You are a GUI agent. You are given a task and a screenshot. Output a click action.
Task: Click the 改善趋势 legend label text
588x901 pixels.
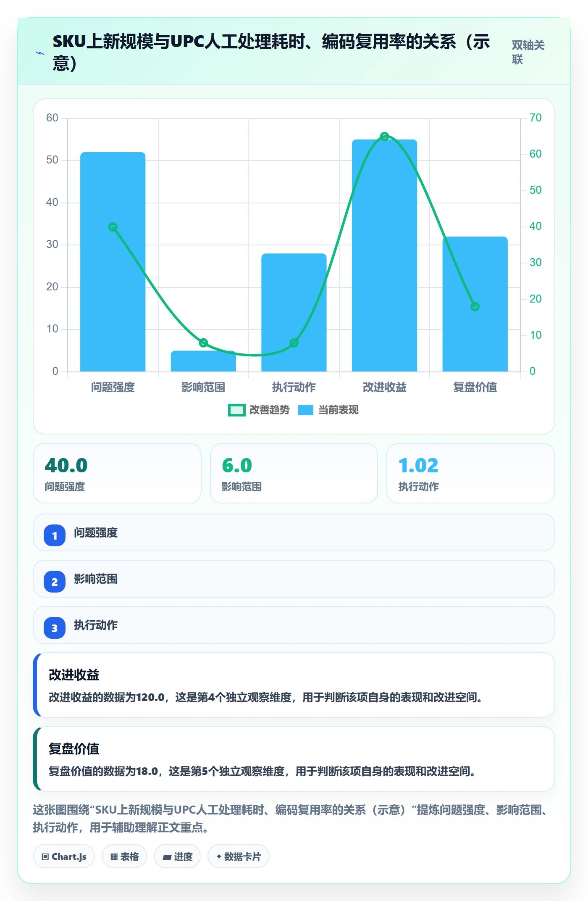pyautogui.click(x=270, y=410)
